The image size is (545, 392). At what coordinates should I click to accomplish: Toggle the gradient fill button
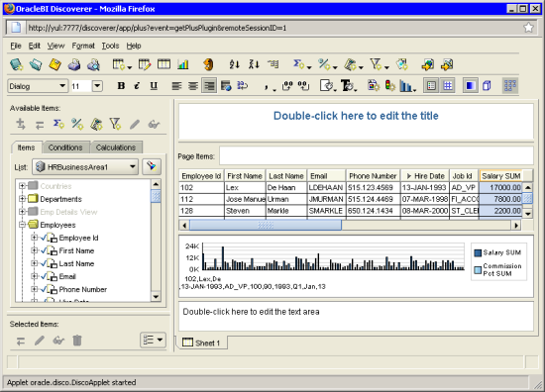(470, 86)
